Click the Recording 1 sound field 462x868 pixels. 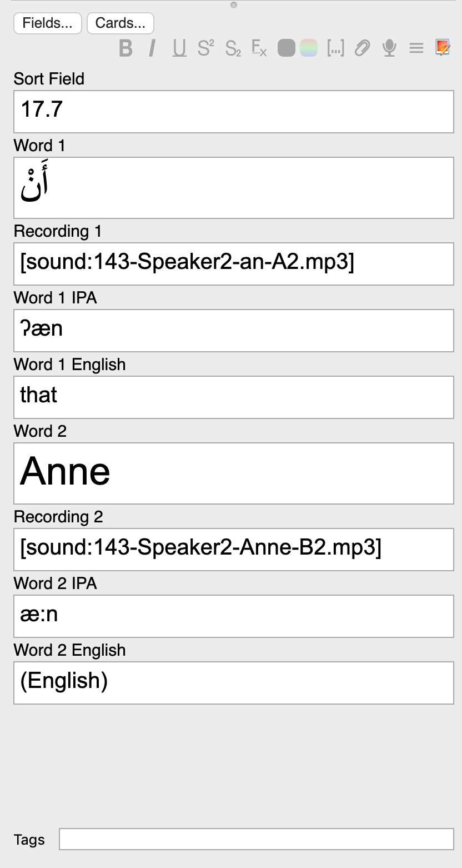(x=234, y=264)
